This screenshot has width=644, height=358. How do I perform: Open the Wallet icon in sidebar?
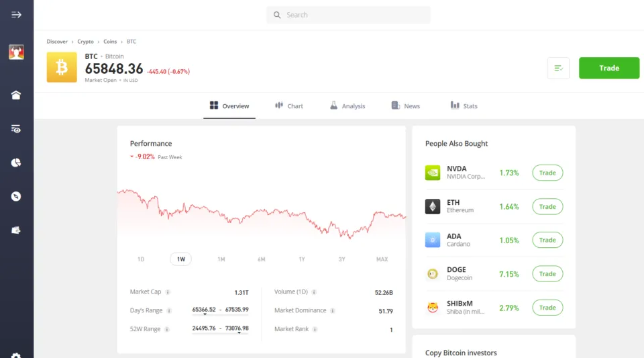pos(16,230)
